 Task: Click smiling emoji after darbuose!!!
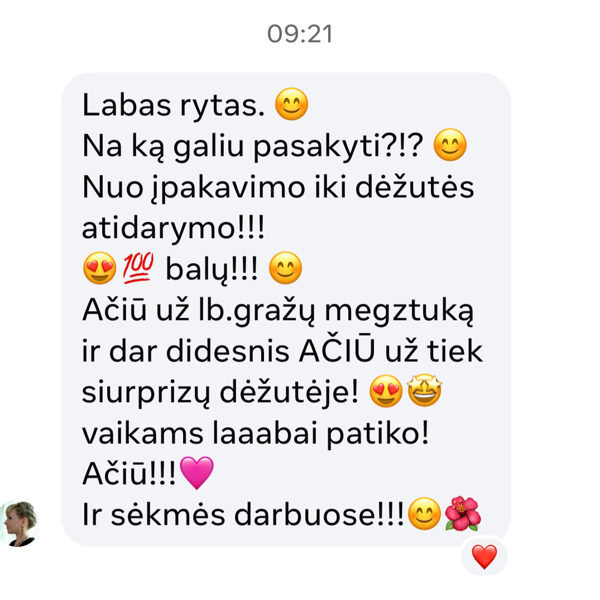(x=424, y=514)
